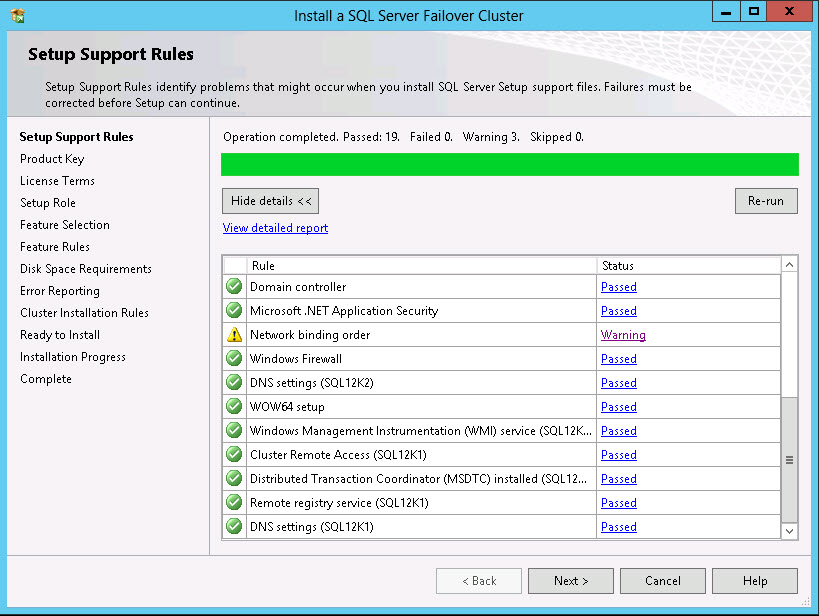Viewport: 819px width, 616px height.
Task: Open the Warning details for Network binding order
Action: point(622,334)
